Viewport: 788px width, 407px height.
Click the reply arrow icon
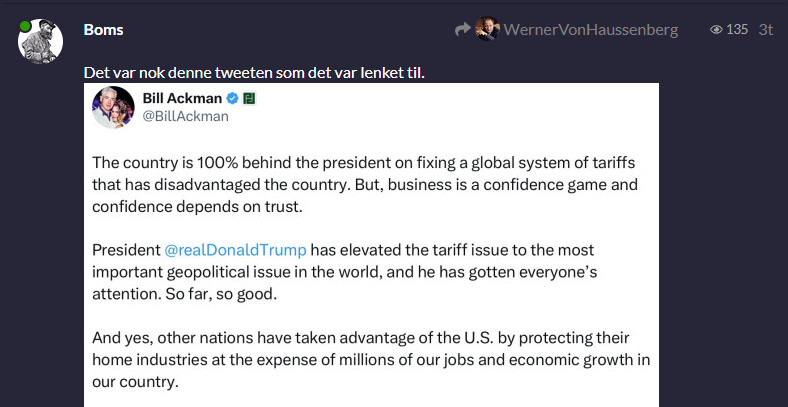point(462,30)
